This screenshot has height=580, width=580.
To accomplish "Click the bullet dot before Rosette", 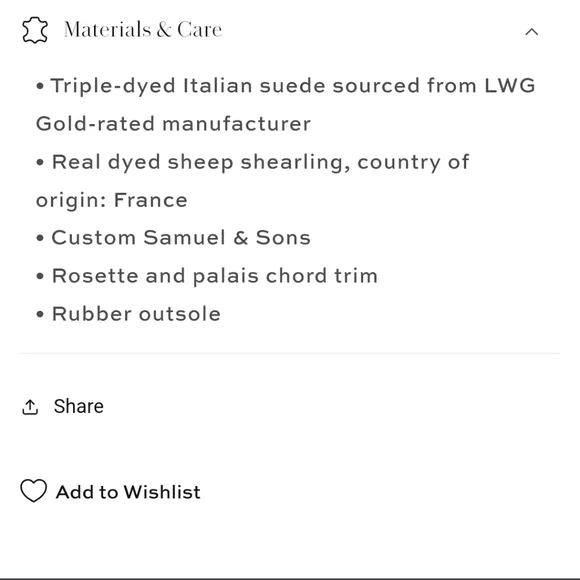I will pos(40,277).
